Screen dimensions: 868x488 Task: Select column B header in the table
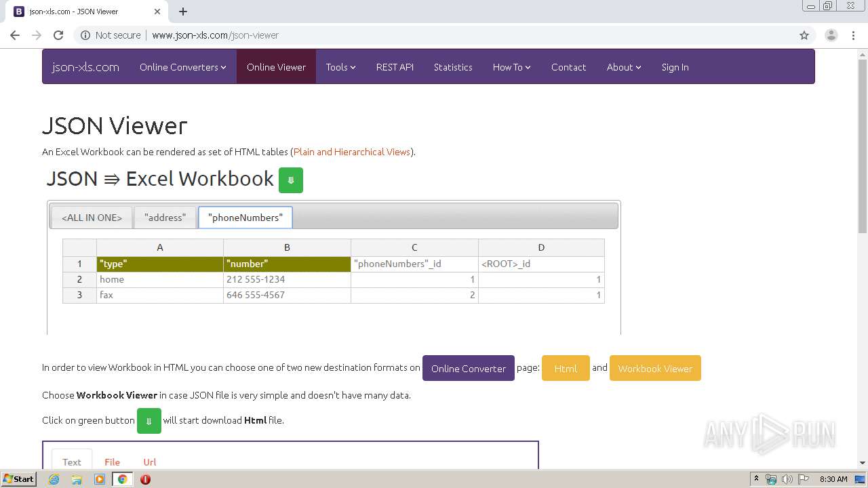pyautogui.click(x=287, y=247)
